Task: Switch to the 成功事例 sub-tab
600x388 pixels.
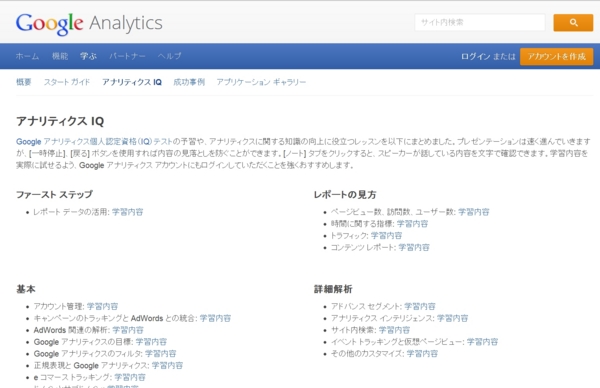Action: pyautogui.click(x=189, y=82)
